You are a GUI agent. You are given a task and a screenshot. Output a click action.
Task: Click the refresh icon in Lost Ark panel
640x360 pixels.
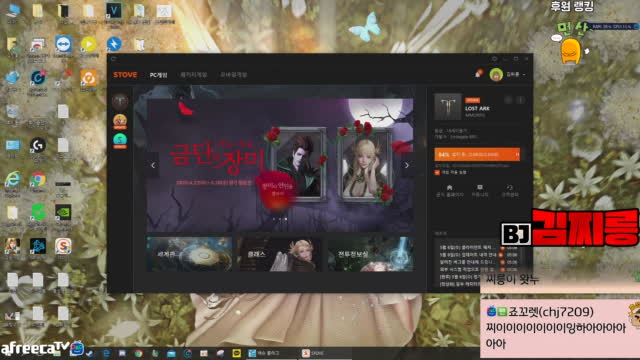click(x=509, y=190)
